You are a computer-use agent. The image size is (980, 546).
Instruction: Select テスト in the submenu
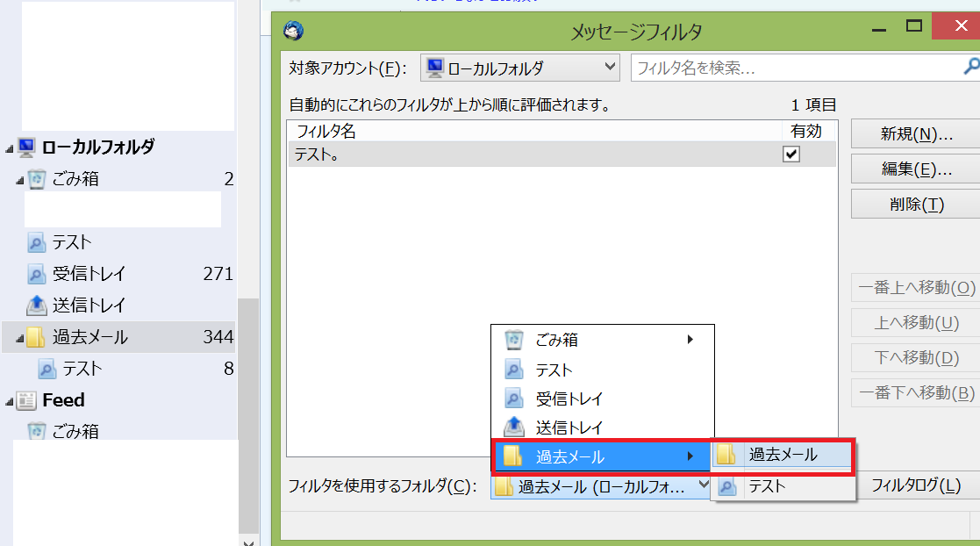[766, 486]
